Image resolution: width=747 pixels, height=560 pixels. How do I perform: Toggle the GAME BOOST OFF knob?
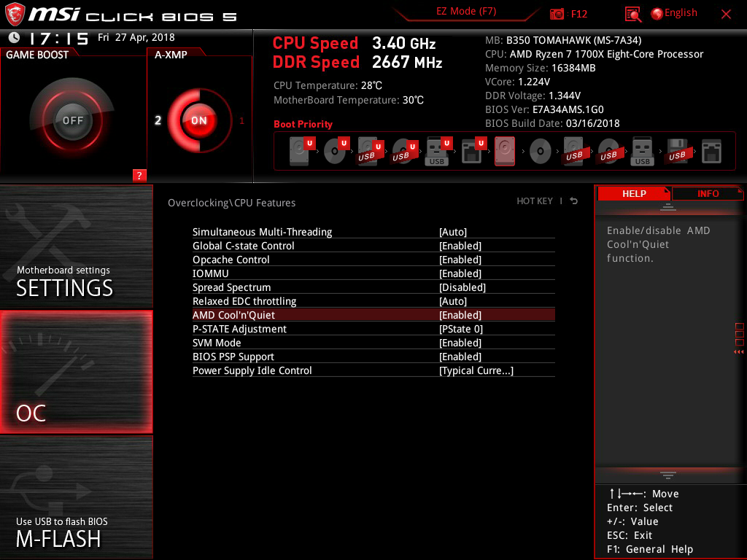73,120
